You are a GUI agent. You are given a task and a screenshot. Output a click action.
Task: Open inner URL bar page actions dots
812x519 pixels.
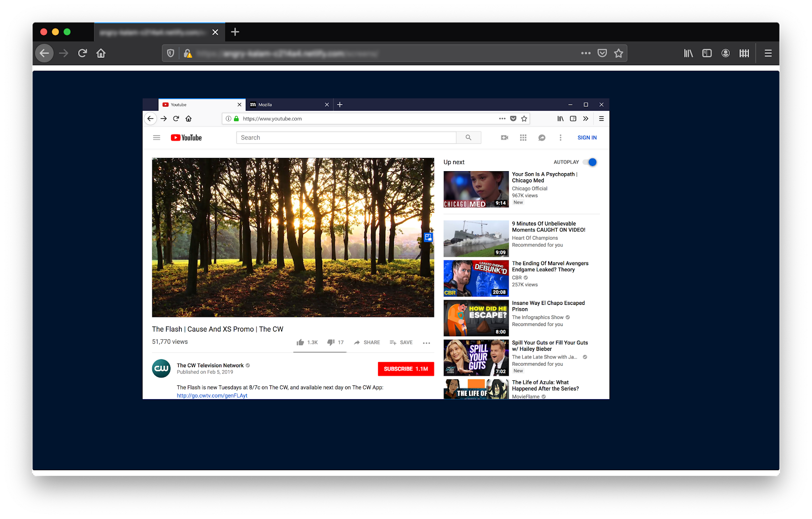[502, 118]
